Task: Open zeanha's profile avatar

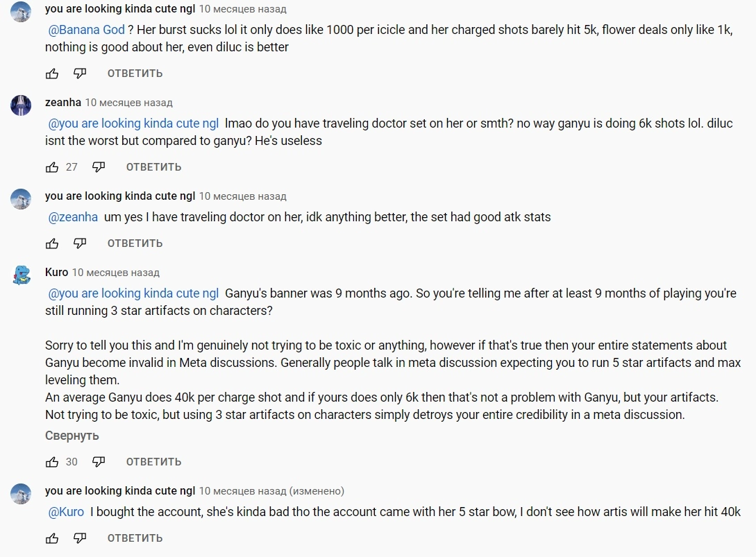Action: point(22,105)
